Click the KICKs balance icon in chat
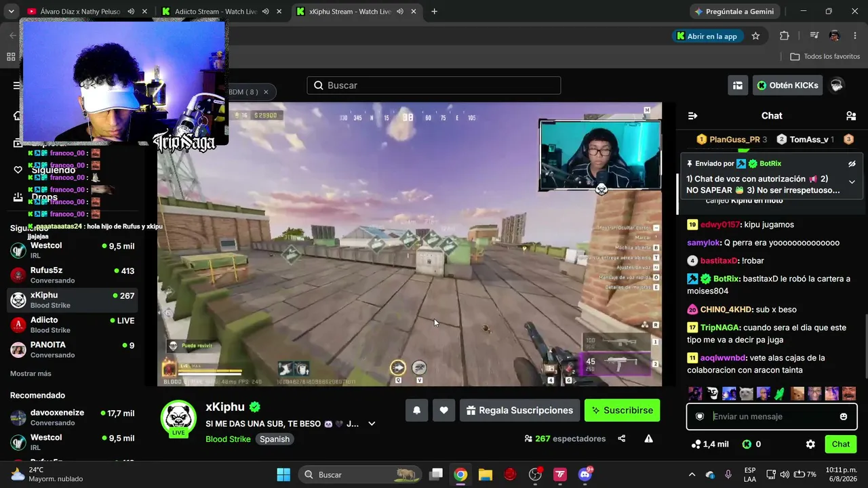Screen dimensions: 868x488 (x=747, y=445)
